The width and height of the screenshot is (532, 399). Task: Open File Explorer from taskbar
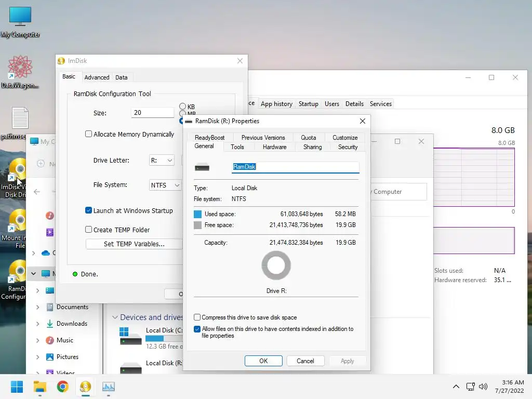[x=39, y=387]
